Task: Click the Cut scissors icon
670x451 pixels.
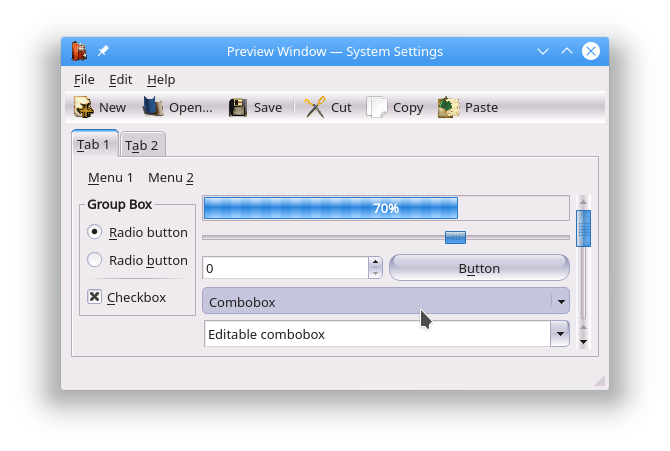Action: pyautogui.click(x=314, y=107)
